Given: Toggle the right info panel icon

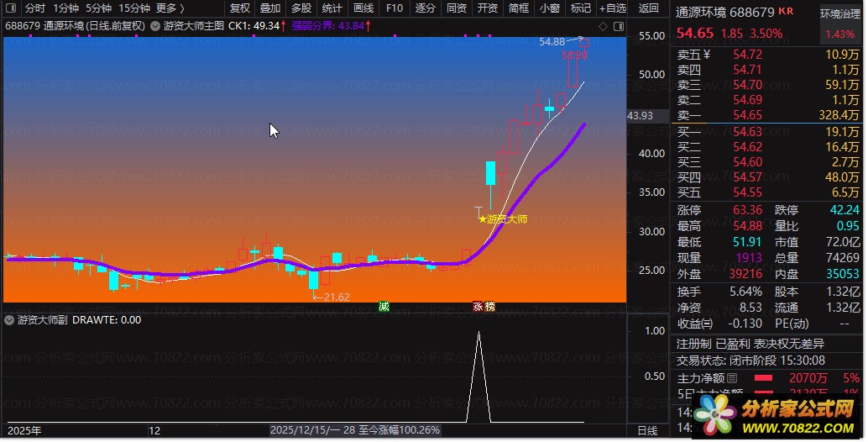Looking at the screenshot, I should [x=619, y=26].
